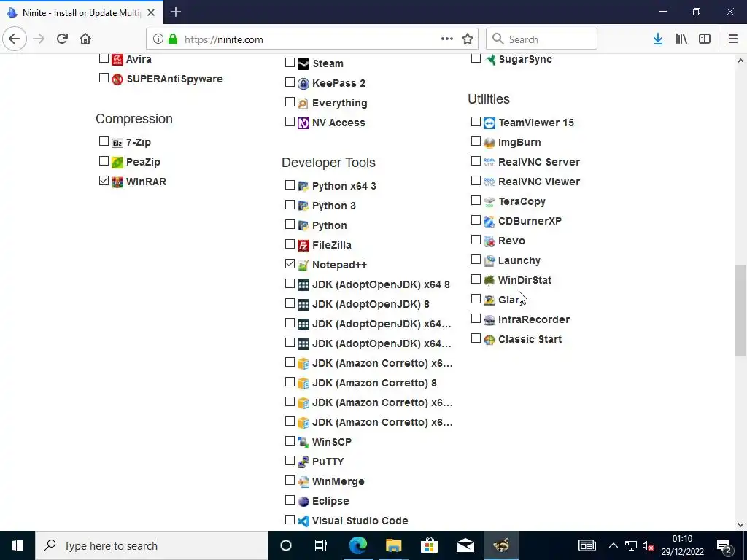Click the WinRAR books icon
747x560 pixels.
click(117, 182)
